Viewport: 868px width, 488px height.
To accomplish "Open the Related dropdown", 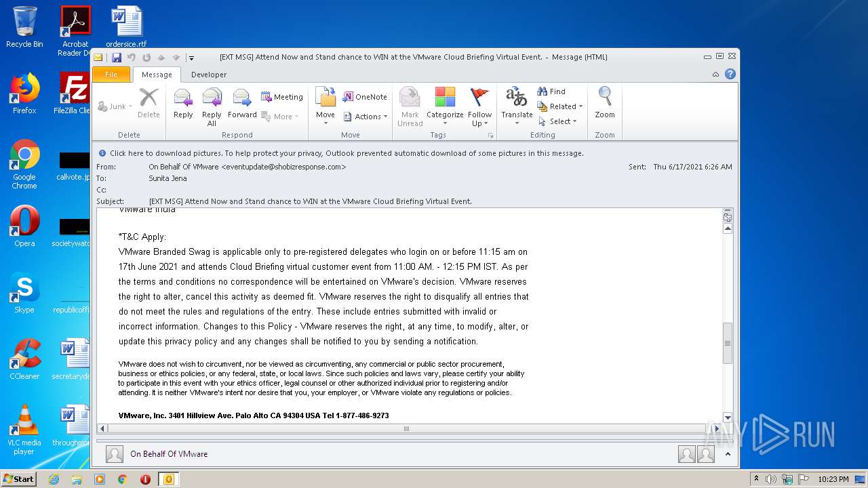I will [x=560, y=106].
